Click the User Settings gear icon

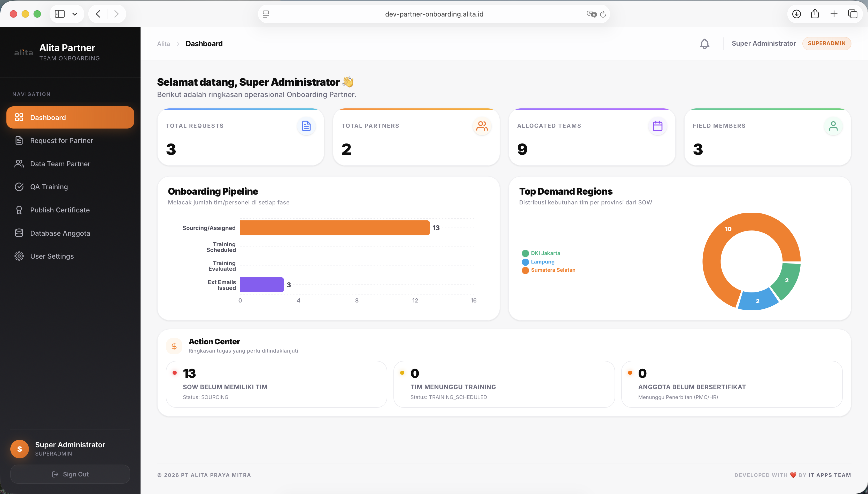pos(19,256)
